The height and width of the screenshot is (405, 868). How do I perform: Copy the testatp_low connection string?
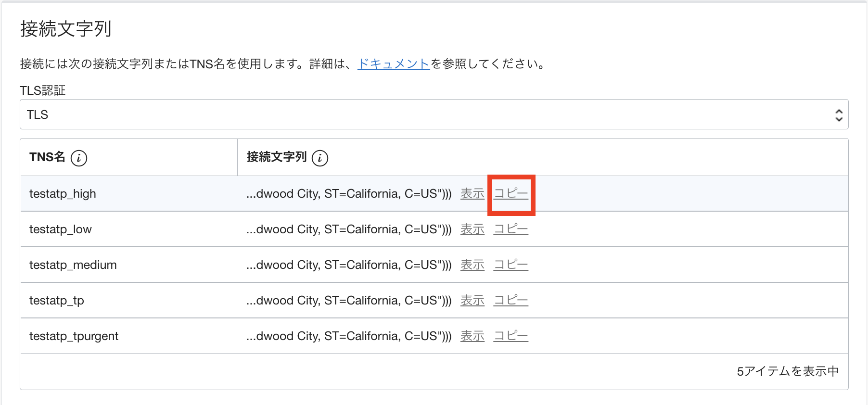(x=511, y=229)
